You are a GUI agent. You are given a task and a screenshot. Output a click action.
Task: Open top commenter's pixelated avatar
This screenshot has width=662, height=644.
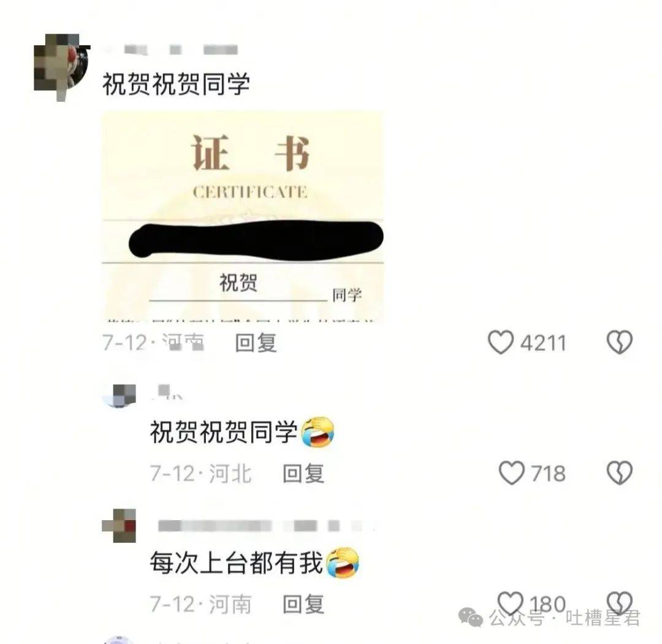[x=62, y=67]
